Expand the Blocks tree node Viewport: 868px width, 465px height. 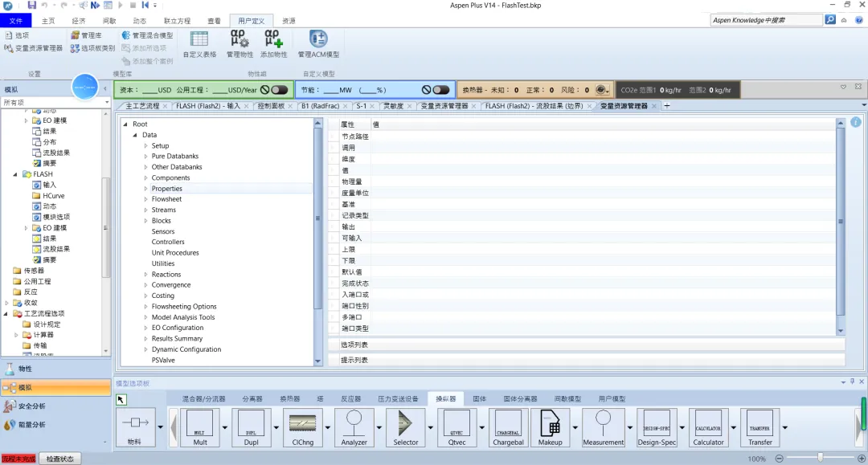[x=145, y=221]
